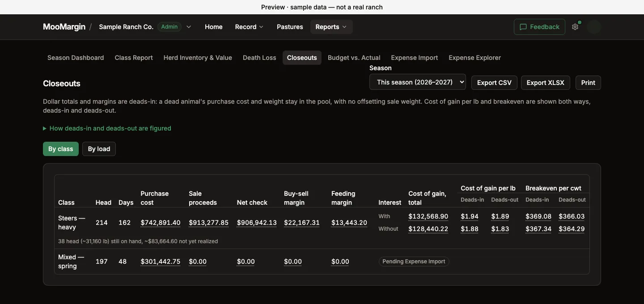Viewport: 644px width, 304px height.
Task: Click the Pending Expense Import badge
Action: (414, 262)
